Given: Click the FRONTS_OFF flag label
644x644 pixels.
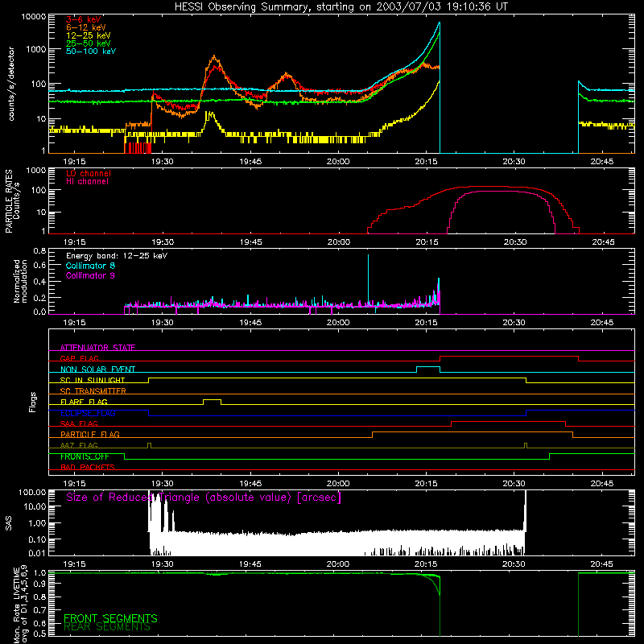Looking at the screenshot, I should [85, 456].
